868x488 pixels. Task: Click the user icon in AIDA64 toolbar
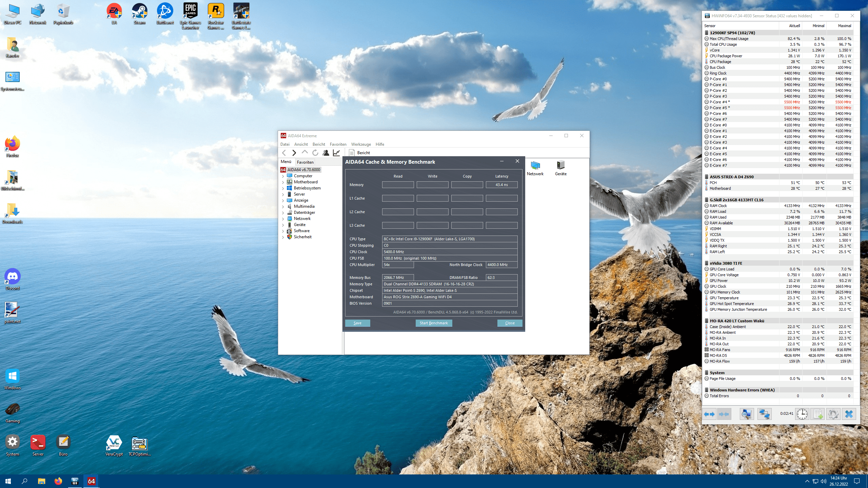pyautogui.click(x=325, y=153)
